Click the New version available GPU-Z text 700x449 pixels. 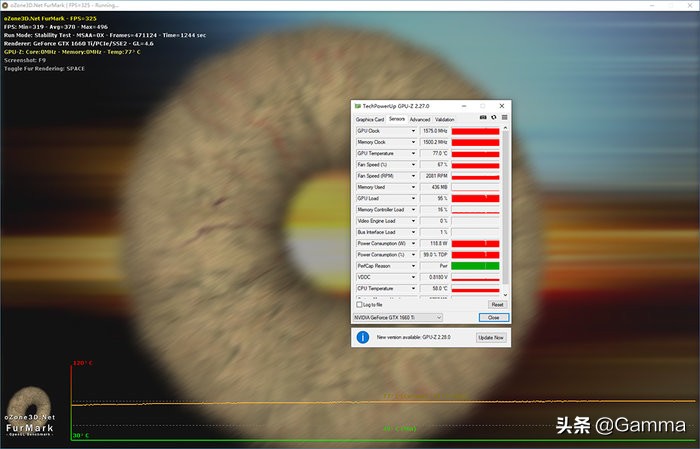[x=413, y=337]
